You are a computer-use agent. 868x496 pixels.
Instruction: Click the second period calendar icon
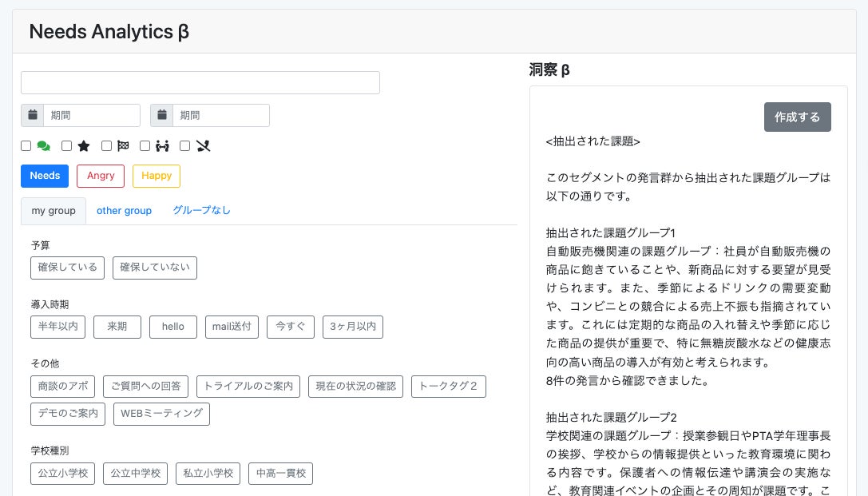[x=162, y=115]
